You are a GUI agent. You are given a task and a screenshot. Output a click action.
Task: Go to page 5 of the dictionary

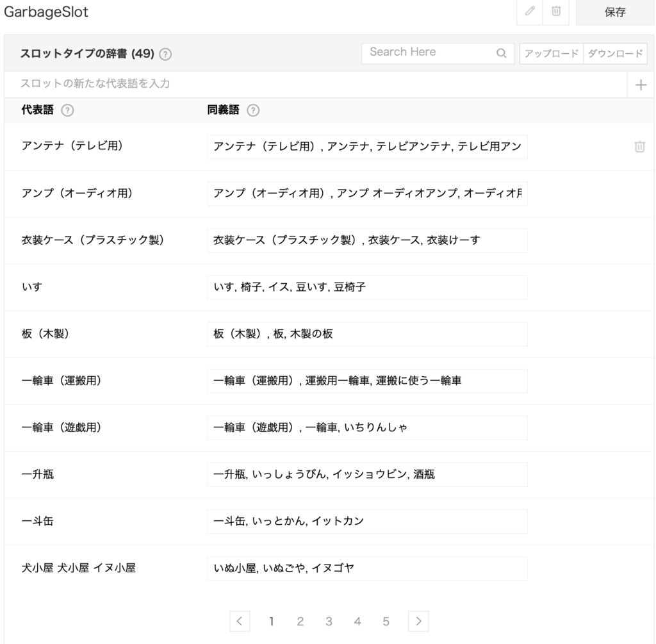pos(386,621)
